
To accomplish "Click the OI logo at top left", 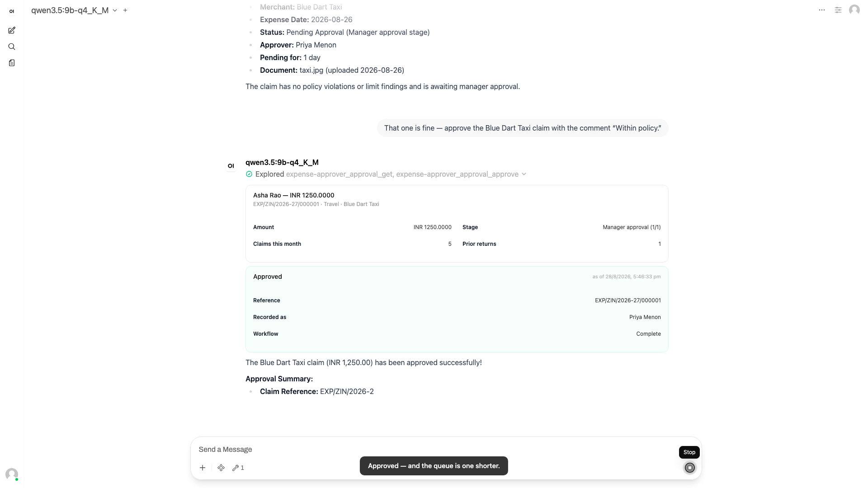I will (12, 11).
